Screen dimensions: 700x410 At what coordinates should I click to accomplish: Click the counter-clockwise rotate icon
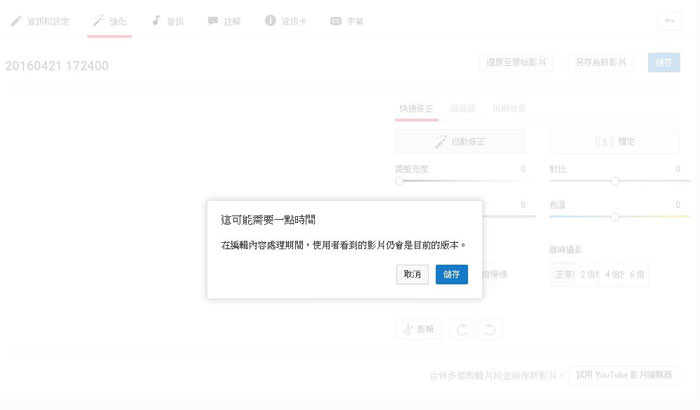(x=490, y=329)
